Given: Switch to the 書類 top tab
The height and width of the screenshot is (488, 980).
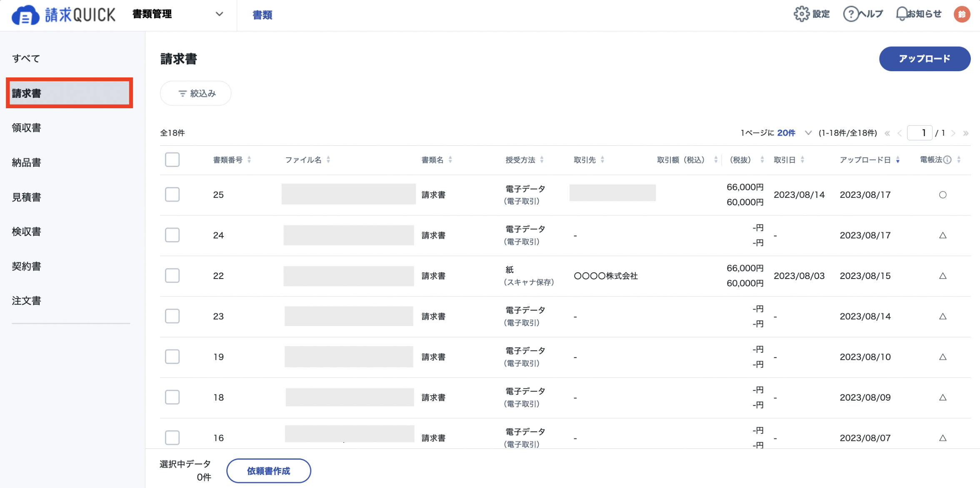Looking at the screenshot, I should [x=262, y=15].
